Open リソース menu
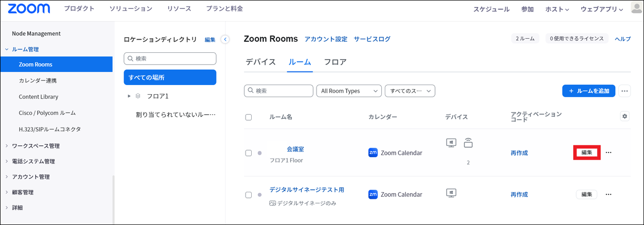 tap(179, 9)
